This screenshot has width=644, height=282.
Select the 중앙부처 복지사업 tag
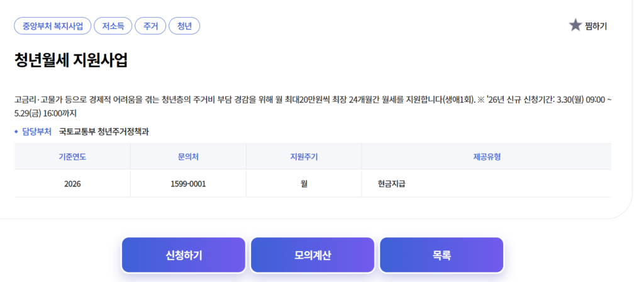(53, 26)
